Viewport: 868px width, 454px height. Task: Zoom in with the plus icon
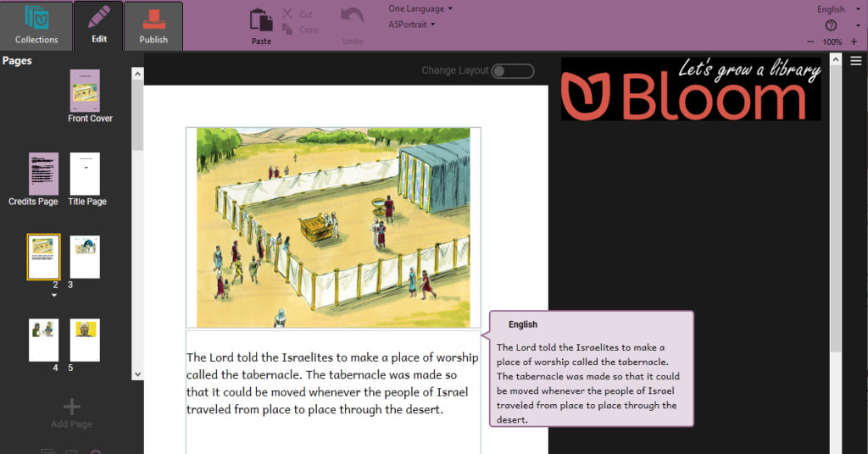(854, 42)
